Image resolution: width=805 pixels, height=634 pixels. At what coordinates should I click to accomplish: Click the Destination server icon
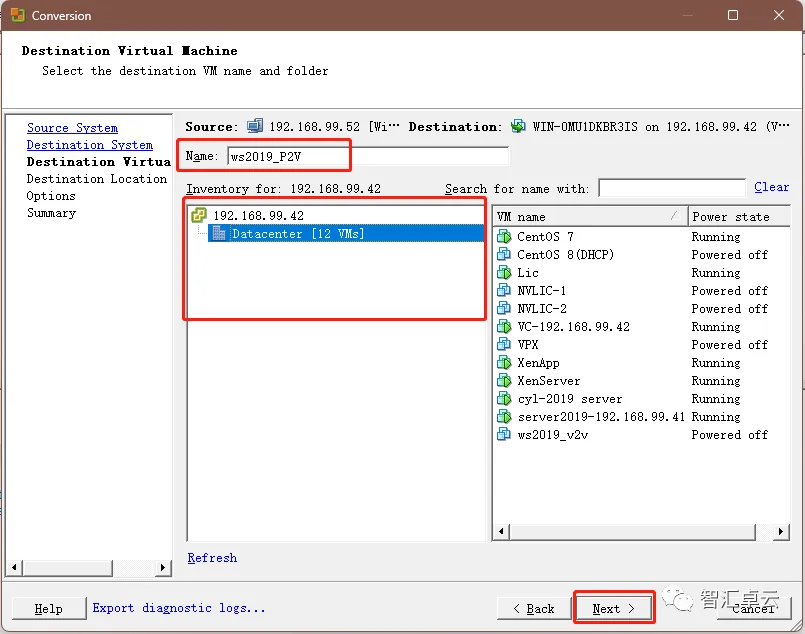(x=518, y=126)
